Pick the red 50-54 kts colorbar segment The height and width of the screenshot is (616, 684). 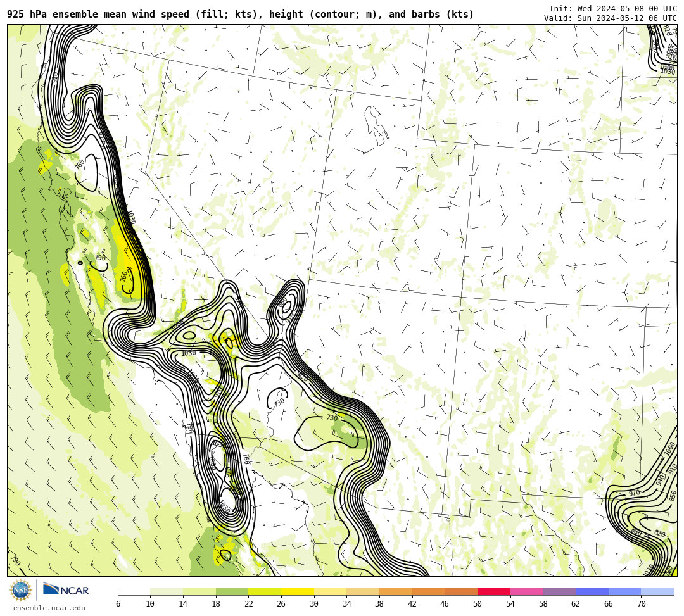point(494,591)
